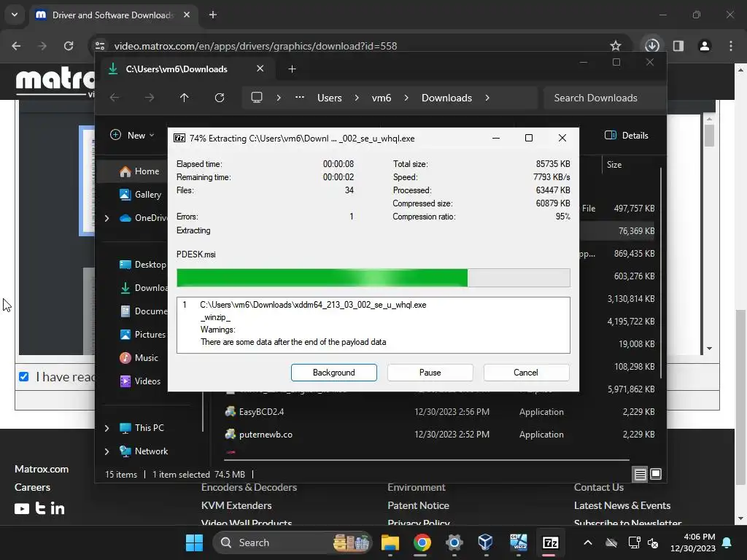The width and height of the screenshot is (747, 560).
Task: Expand chevron after Downloads breadcrumb
Action: [487, 98]
